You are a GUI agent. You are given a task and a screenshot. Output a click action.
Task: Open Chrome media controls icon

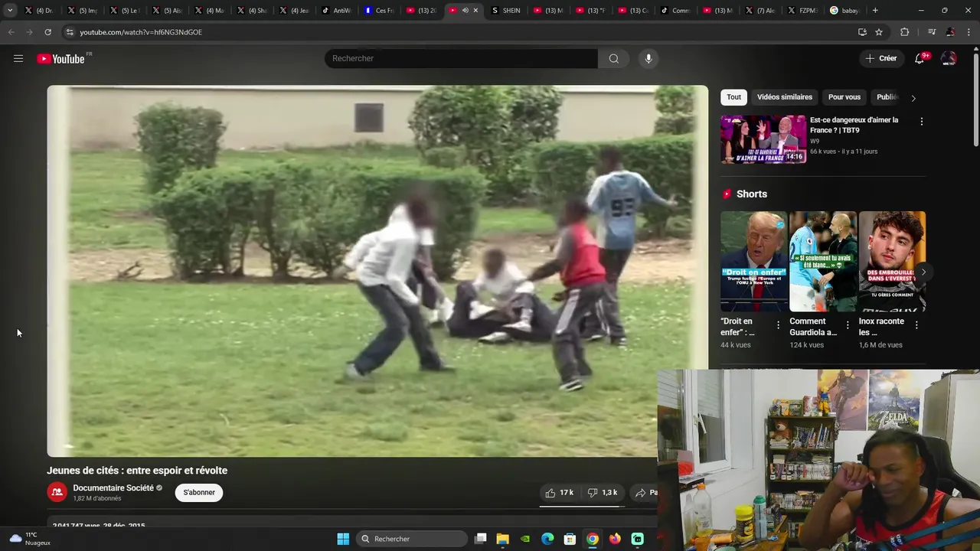tap(932, 32)
